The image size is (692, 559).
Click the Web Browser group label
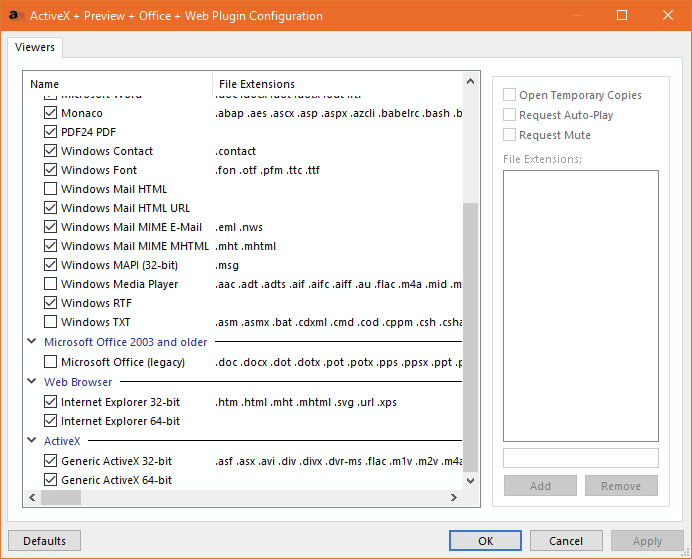(x=78, y=382)
